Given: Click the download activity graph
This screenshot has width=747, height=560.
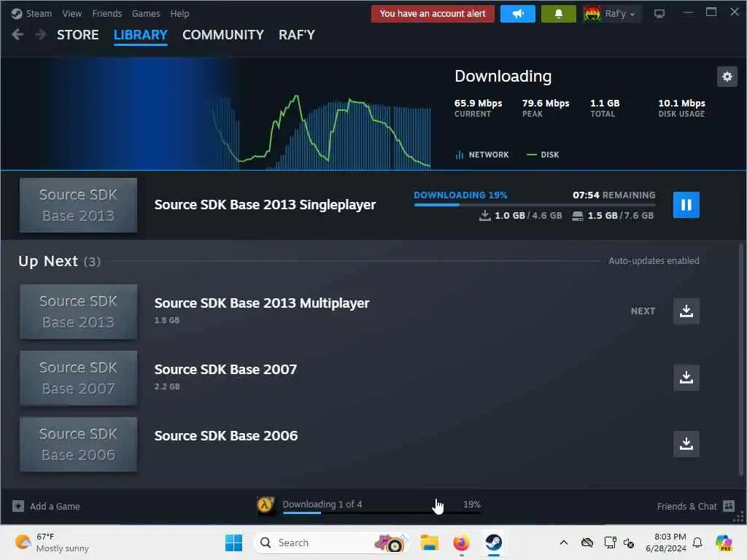Looking at the screenshot, I should pos(320,132).
